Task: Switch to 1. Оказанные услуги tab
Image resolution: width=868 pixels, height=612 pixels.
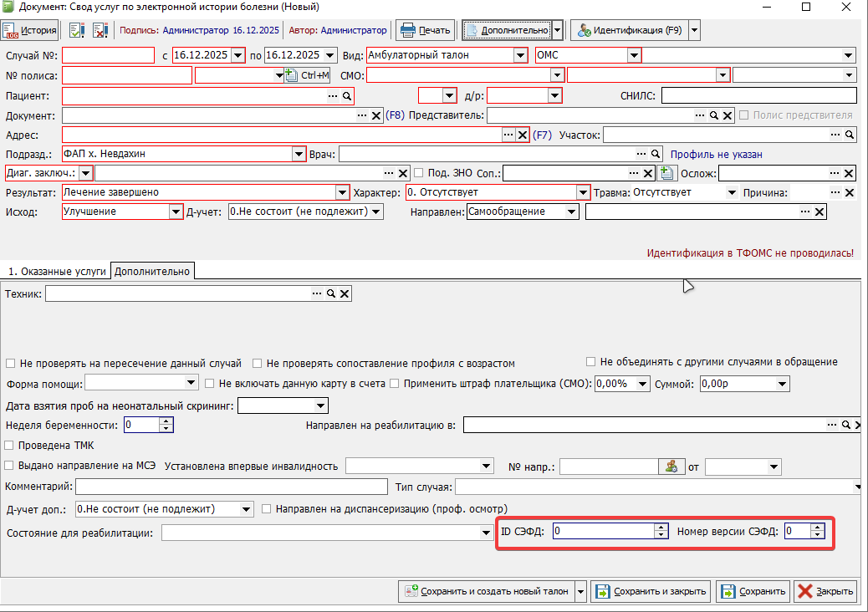Action: click(x=56, y=271)
